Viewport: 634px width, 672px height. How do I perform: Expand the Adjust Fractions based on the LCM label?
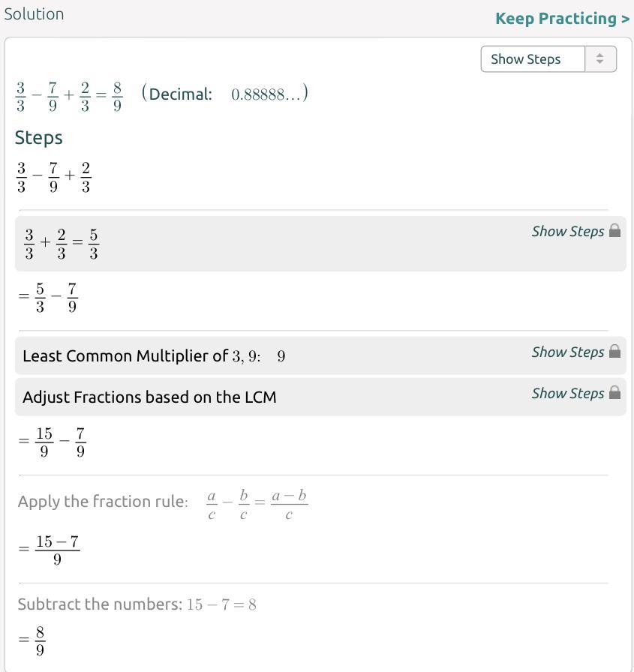(x=149, y=397)
